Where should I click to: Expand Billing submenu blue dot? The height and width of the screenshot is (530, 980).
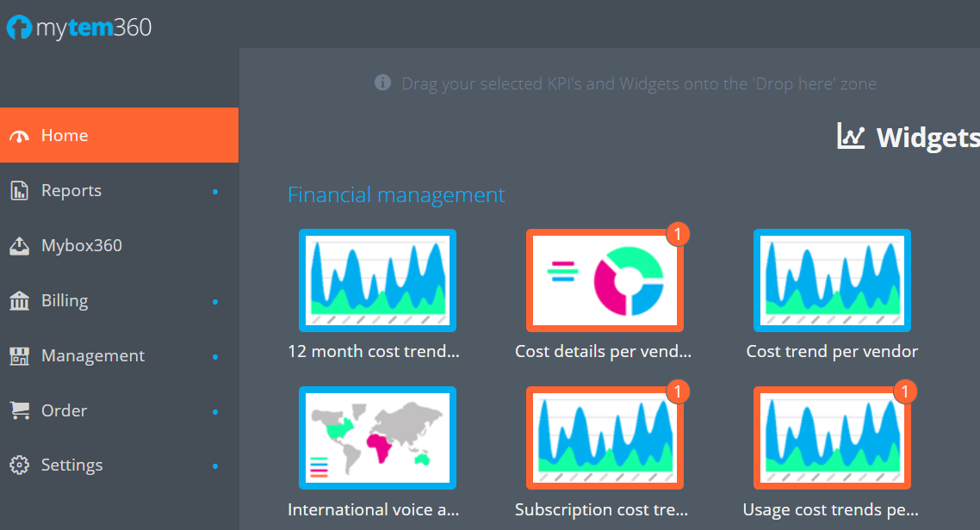coord(215,302)
